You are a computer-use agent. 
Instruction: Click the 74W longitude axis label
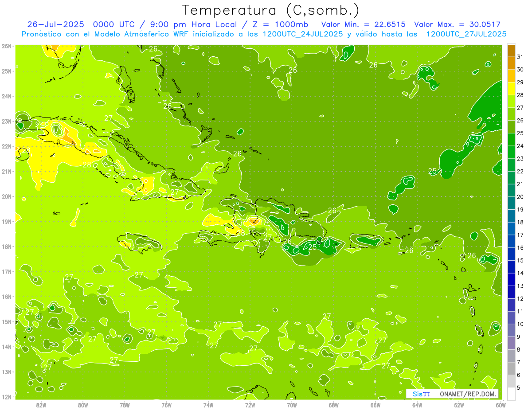tap(208, 405)
